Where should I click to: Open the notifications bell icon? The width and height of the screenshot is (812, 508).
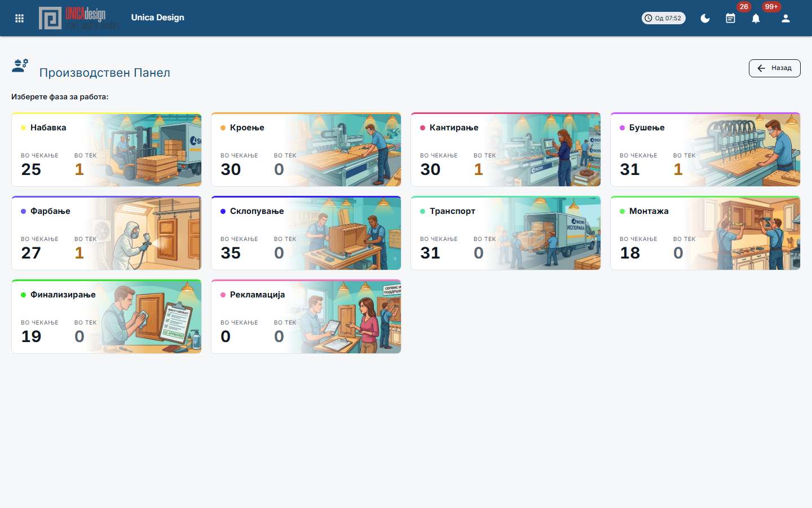pyautogui.click(x=756, y=18)
